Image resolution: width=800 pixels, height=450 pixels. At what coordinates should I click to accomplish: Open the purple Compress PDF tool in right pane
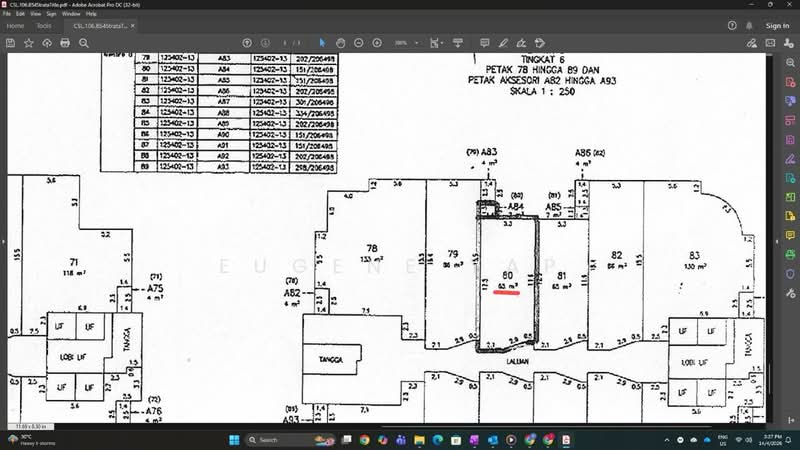point(790,140)
